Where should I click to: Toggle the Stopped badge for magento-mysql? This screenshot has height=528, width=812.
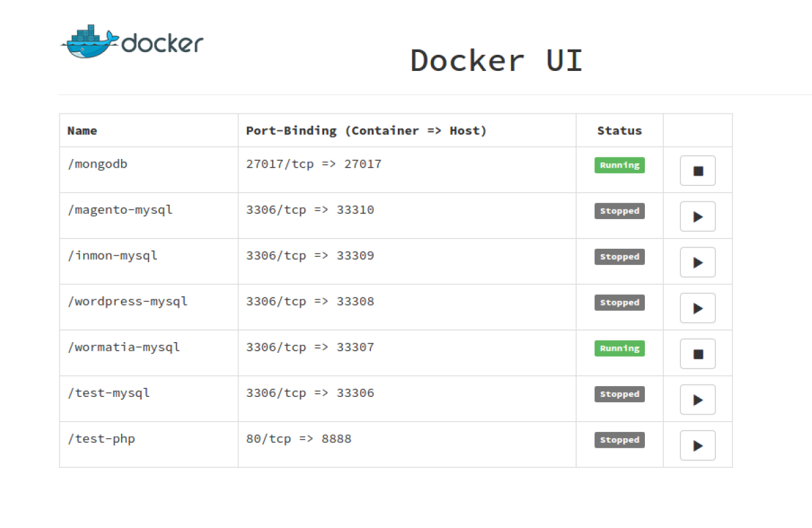tap(619, 210)
